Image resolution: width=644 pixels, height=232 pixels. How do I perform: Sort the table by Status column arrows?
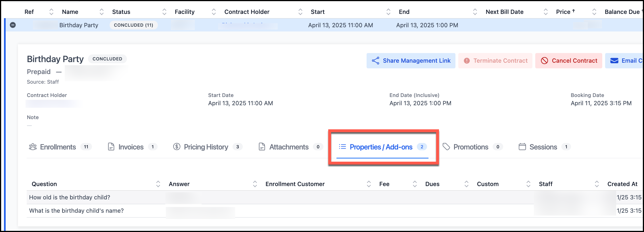(164, 12)
